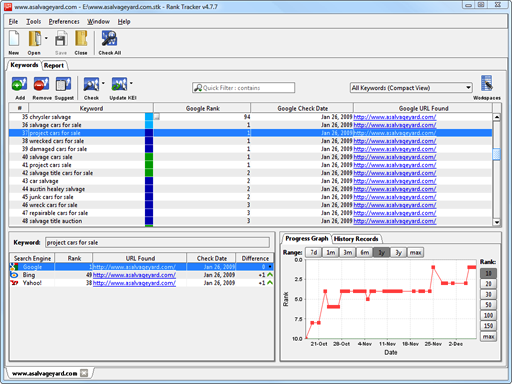The width and height of the screenshot is (512, 384).
Task: Click the keyword list scrollbar up arrow
Action: pyautogui.click(x=497, y=117)
